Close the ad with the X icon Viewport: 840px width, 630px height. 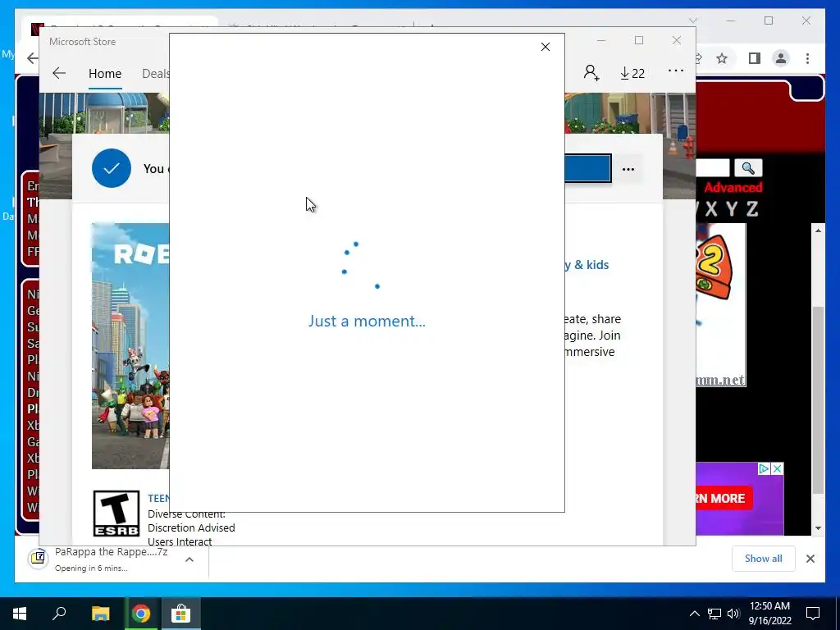[778, 468]
